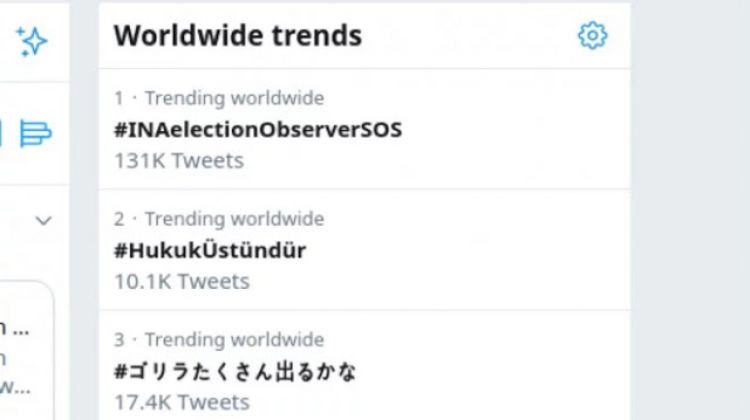Click the 131K Tweets count
Image resolution: width=750 pixels, height=420 pixels.
click(178, 160)
